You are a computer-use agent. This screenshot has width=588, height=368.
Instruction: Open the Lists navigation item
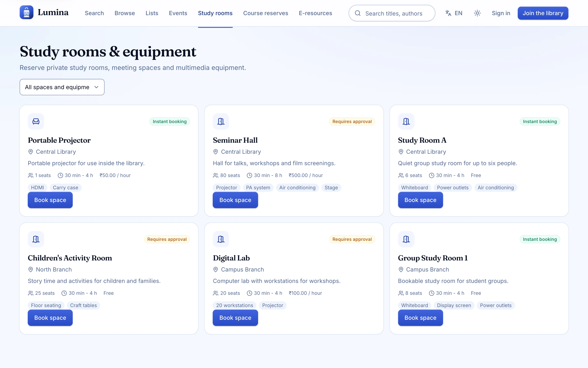click(x=152, y=13)
